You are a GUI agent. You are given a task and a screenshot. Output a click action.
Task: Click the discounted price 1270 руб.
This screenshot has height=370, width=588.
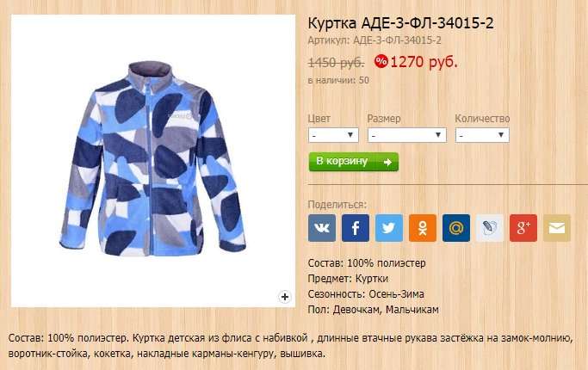click(424, 62)
